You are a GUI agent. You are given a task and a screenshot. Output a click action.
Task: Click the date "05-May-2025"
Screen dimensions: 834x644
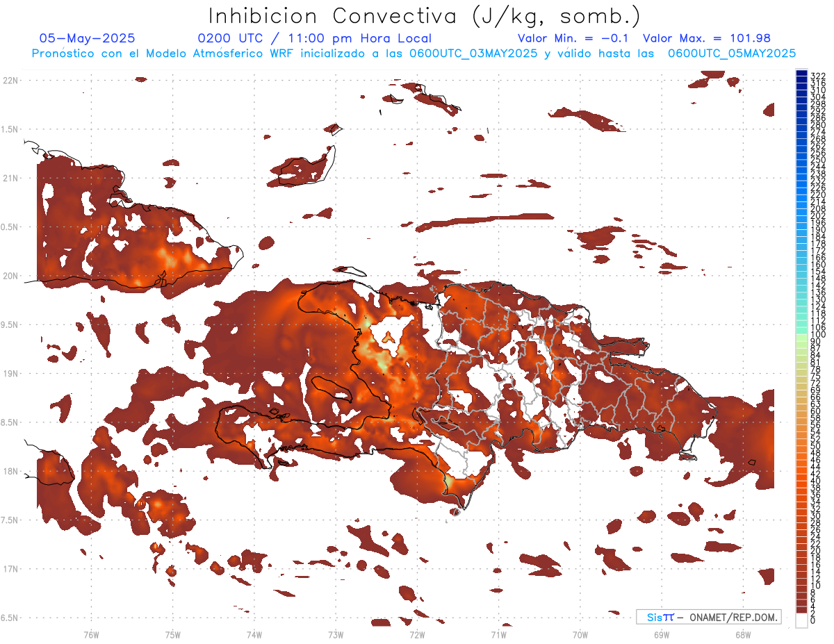[x=88, y=38]
